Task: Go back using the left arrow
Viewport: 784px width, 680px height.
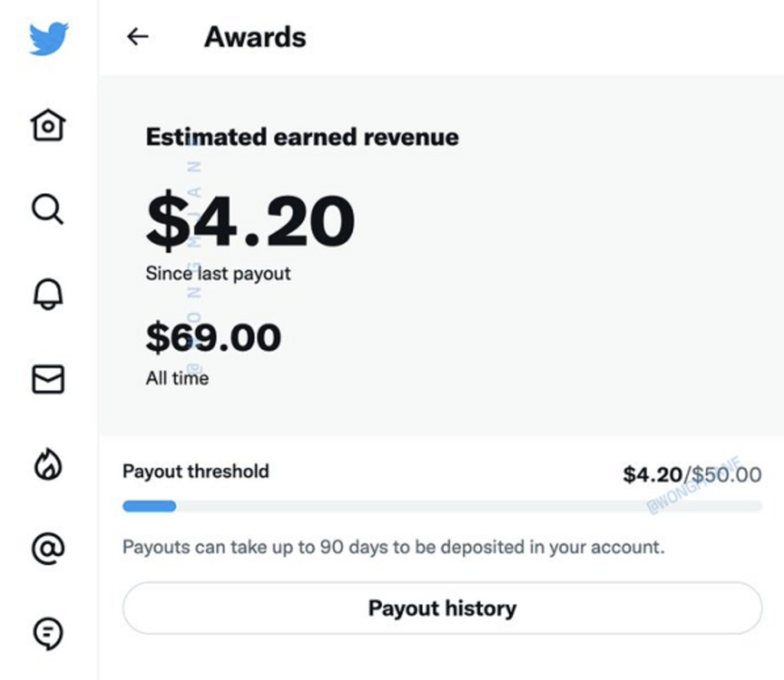Action: [138, 37]
